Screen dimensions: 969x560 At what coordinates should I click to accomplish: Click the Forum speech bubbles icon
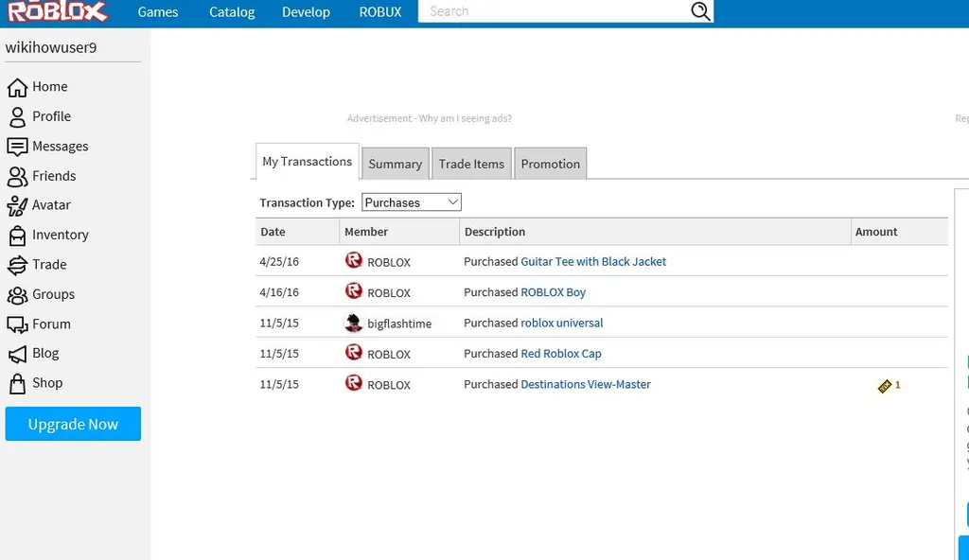coord(17,324)
